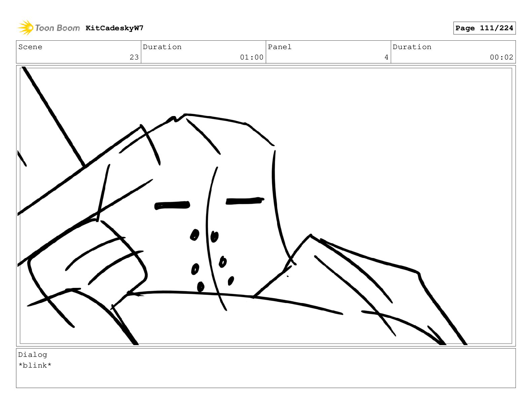Select the project name 'KitCadeskyW7'
This screenshot has width=532, height=412.
pos(114,28)
